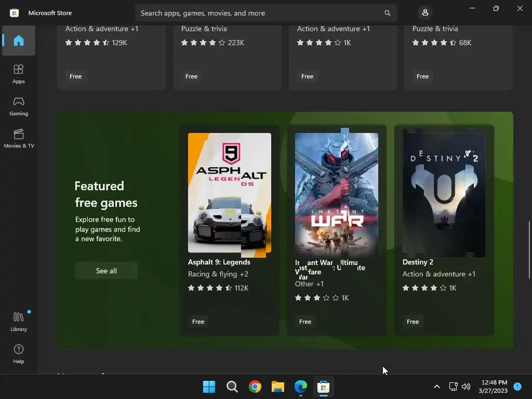
Task: Show hidden tray icons chevron
Action: tap(437, 387)
